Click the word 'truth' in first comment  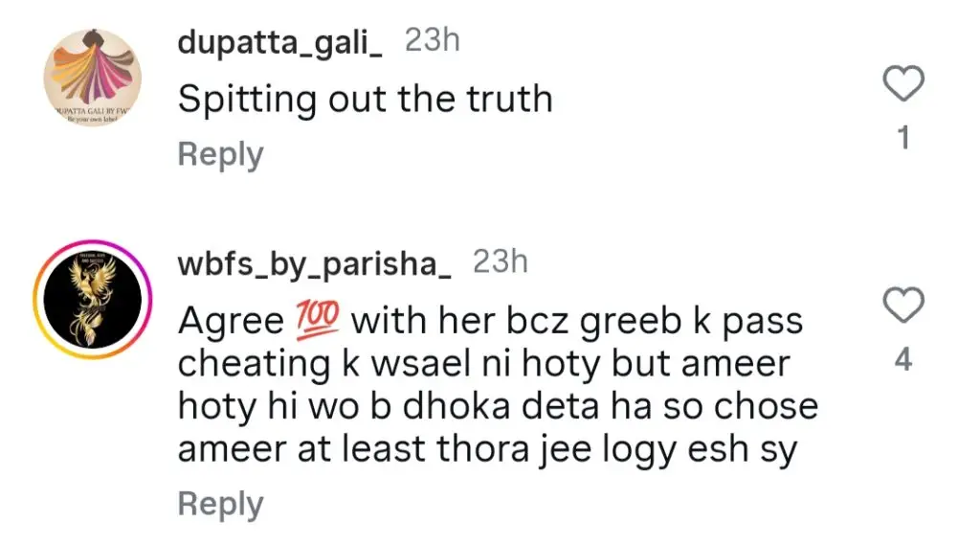510,99
